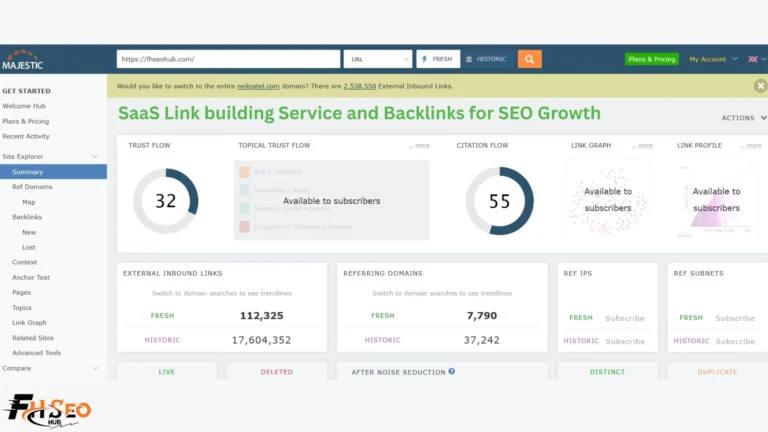The height and width of the screenshot is (432, 768).
Task: Expand the My Account menu
Action: click(713, 59)
